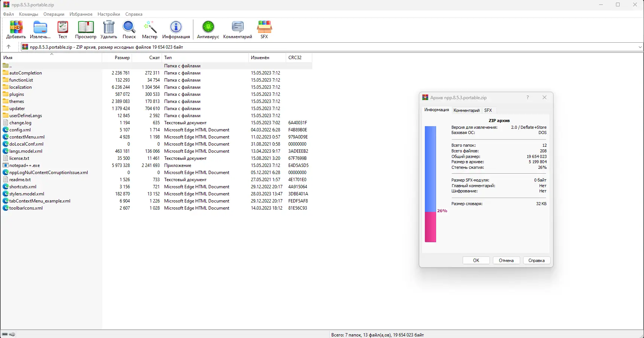644x338 pixels.
Task: Sort by the Сжат column header
Action: tap(147, 58)
